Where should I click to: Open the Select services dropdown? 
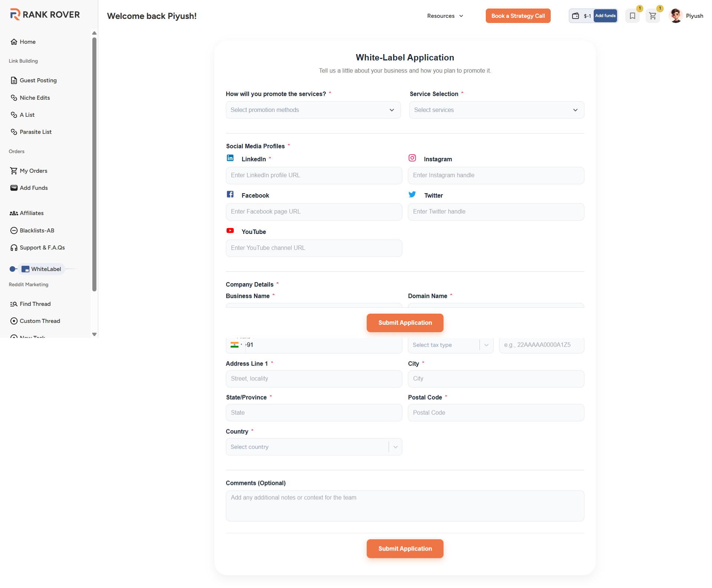tap(496, 110)
